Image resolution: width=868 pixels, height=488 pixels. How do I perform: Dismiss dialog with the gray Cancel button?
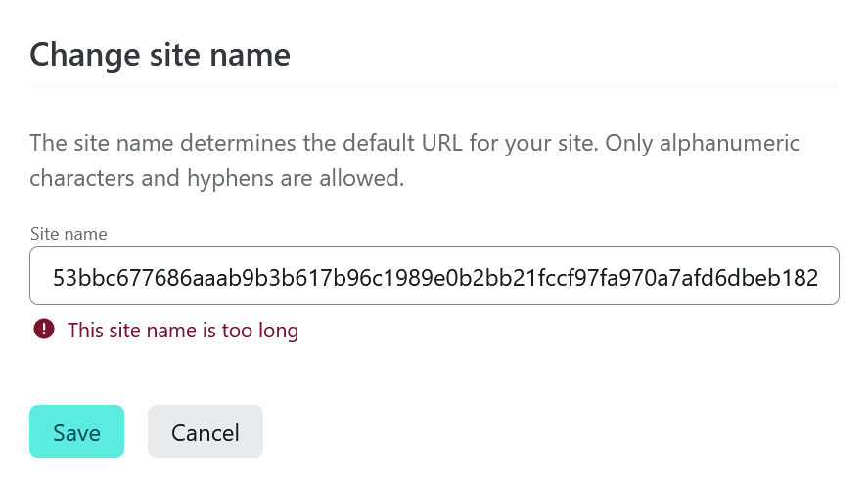click(x=206, y=431)
